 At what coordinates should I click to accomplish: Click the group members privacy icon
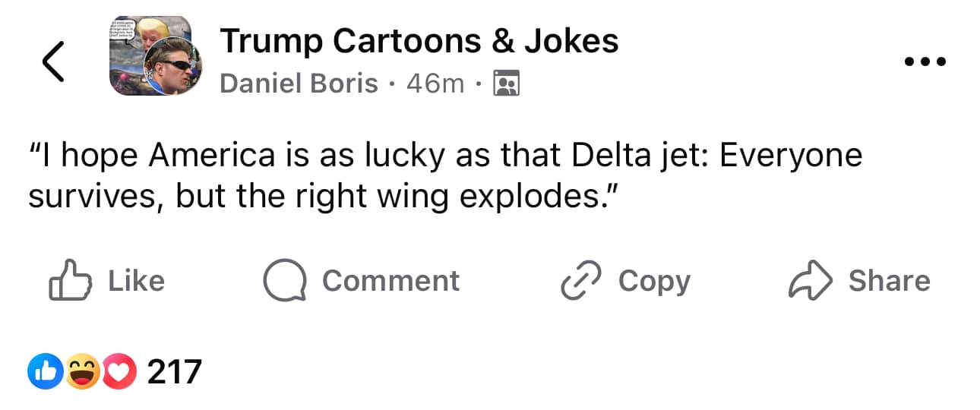[x=505, y=84]
